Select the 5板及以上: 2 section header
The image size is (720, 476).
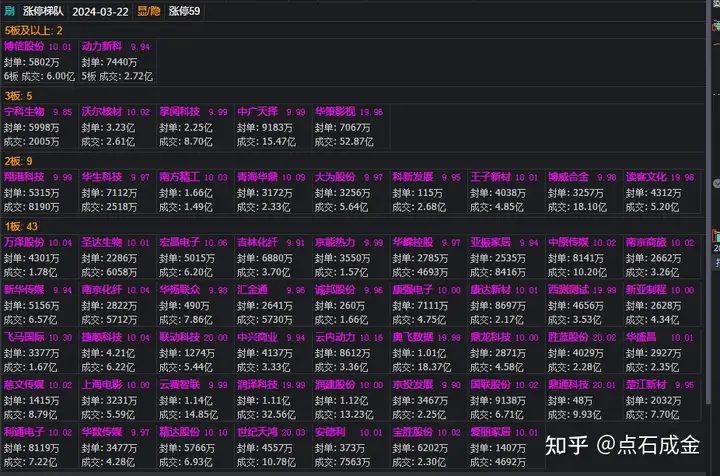(x=34, y=31)
